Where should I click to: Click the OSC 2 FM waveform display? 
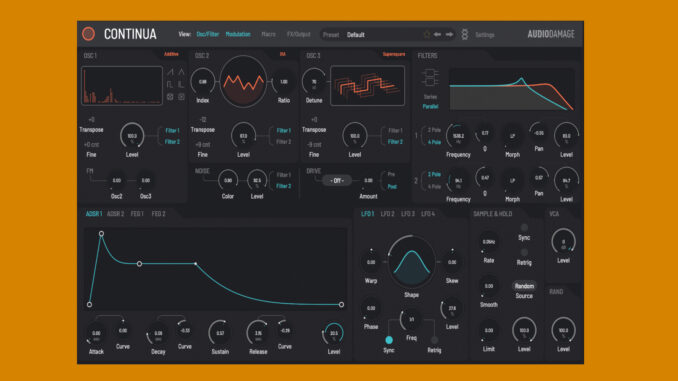click(x=243, y=81)
